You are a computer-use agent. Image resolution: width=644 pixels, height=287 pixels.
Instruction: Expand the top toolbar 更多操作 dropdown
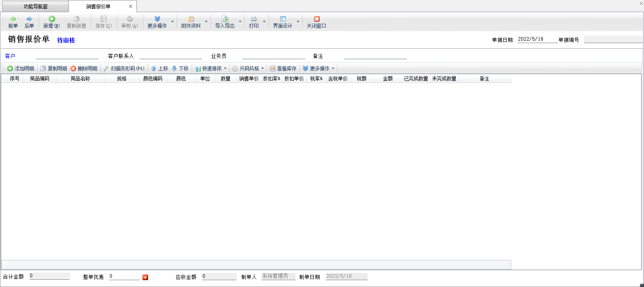[172, 22]
